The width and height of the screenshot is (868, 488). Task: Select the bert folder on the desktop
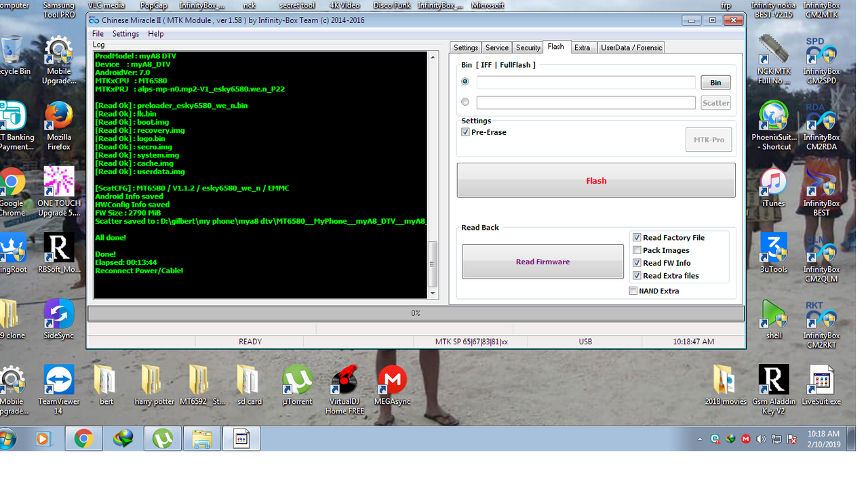click(106, 385)
